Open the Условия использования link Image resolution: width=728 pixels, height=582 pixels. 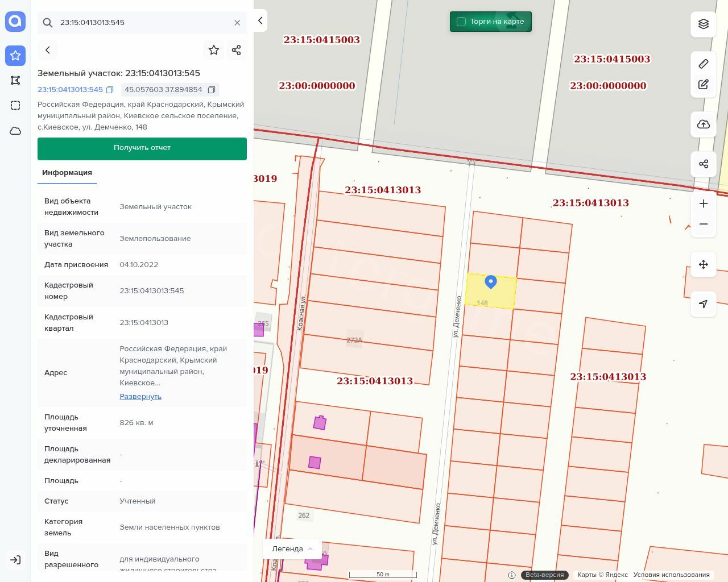[x=671, y=575]
